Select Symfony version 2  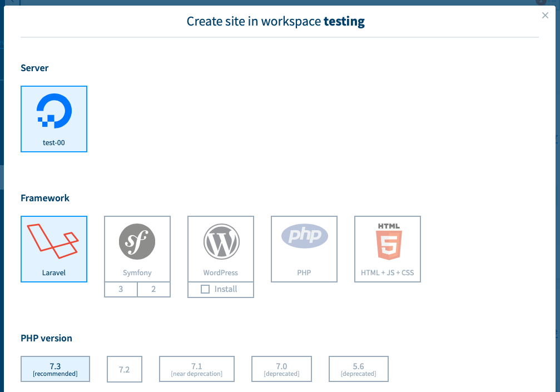(x=153, y=289)
